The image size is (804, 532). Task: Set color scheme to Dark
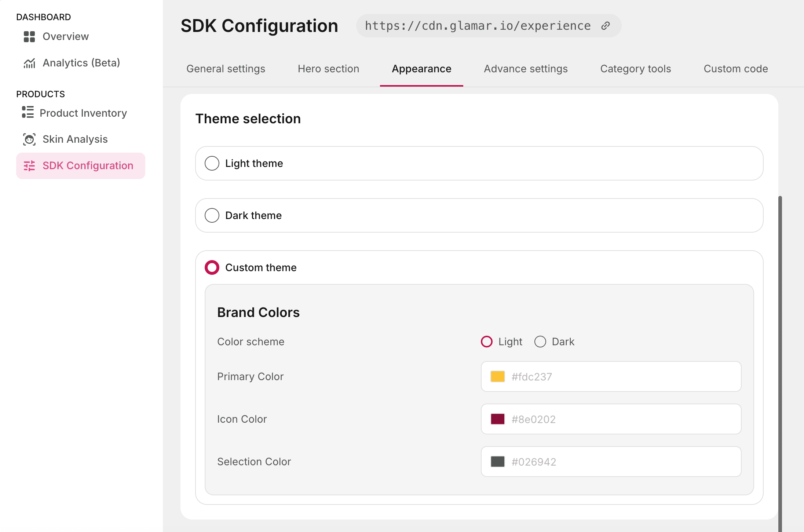[x=540, y=342]
